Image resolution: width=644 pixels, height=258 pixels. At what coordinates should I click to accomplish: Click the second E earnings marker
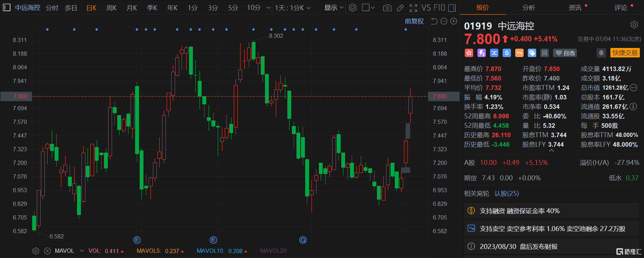213,240
